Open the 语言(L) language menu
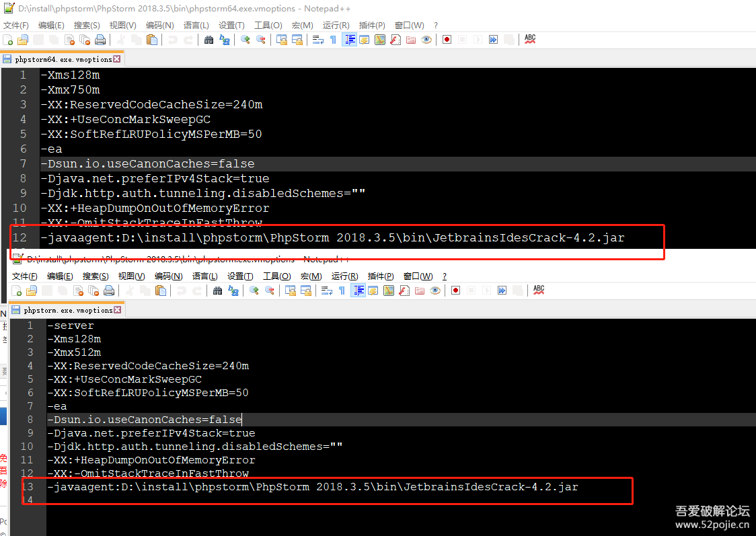This screenshot has width=756, height=536. (x=195, y=25)
